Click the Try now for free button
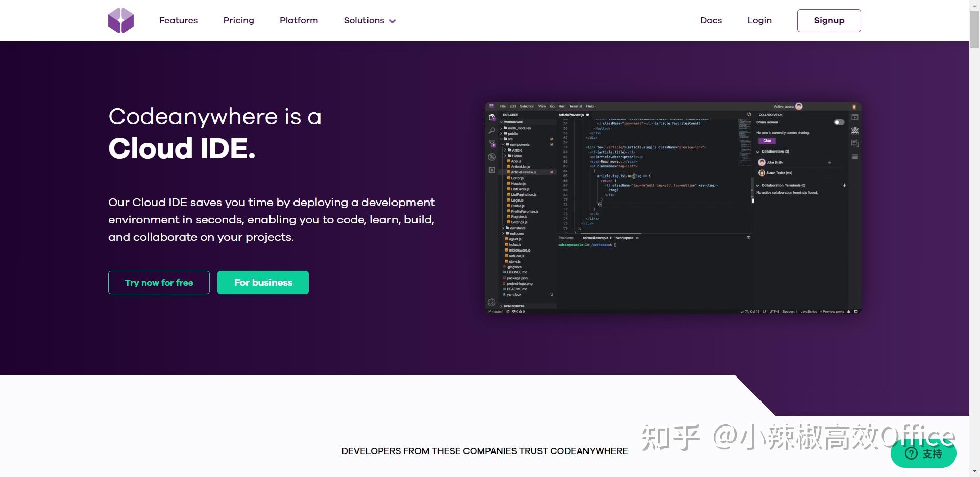The height and width of the screenshot is (477, 980). [x=159, y=282]
